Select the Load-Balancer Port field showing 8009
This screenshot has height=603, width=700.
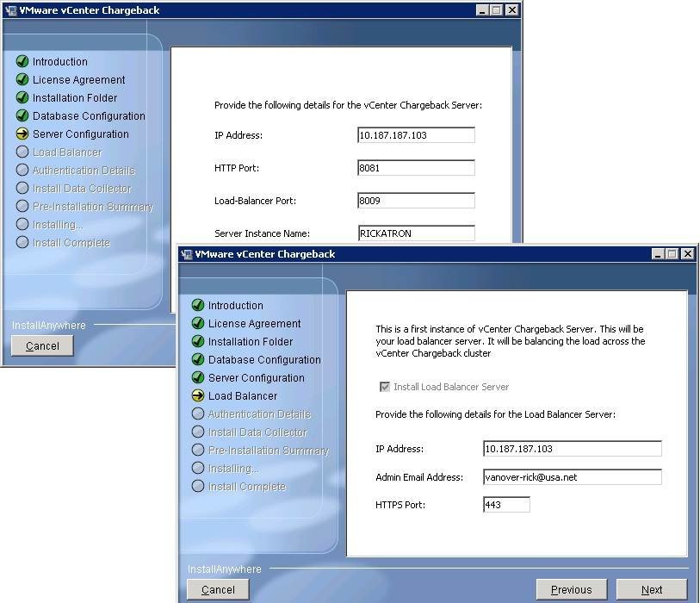(415, 201)
